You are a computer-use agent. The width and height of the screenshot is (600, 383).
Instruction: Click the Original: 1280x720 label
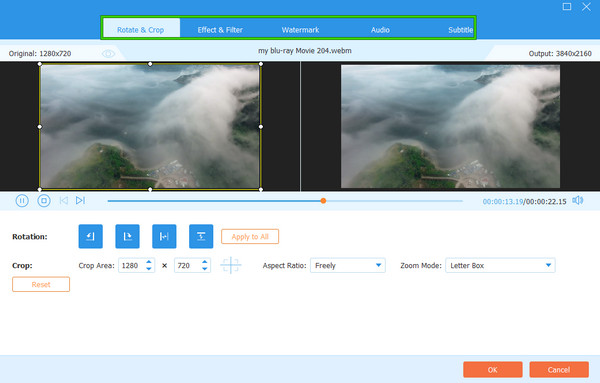coord(40,54)
